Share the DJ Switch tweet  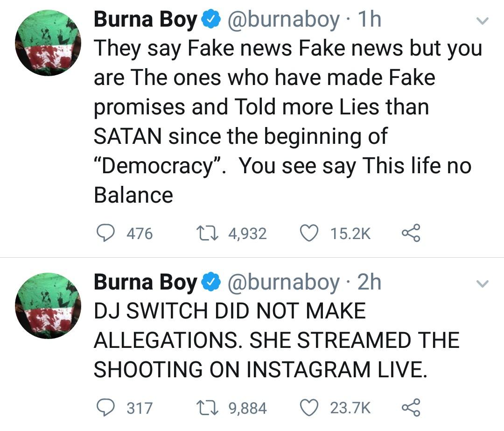pyautogui.click(x=411, y=408)
